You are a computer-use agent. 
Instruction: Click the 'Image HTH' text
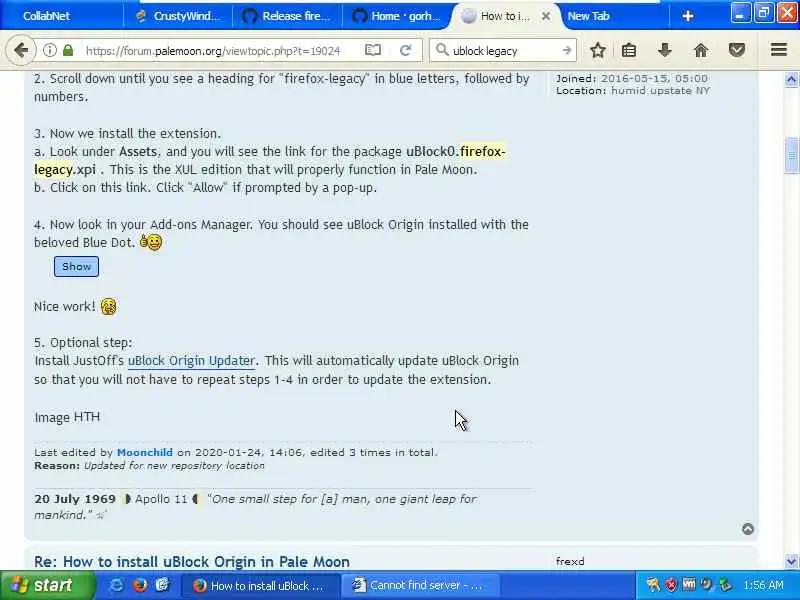67,417
